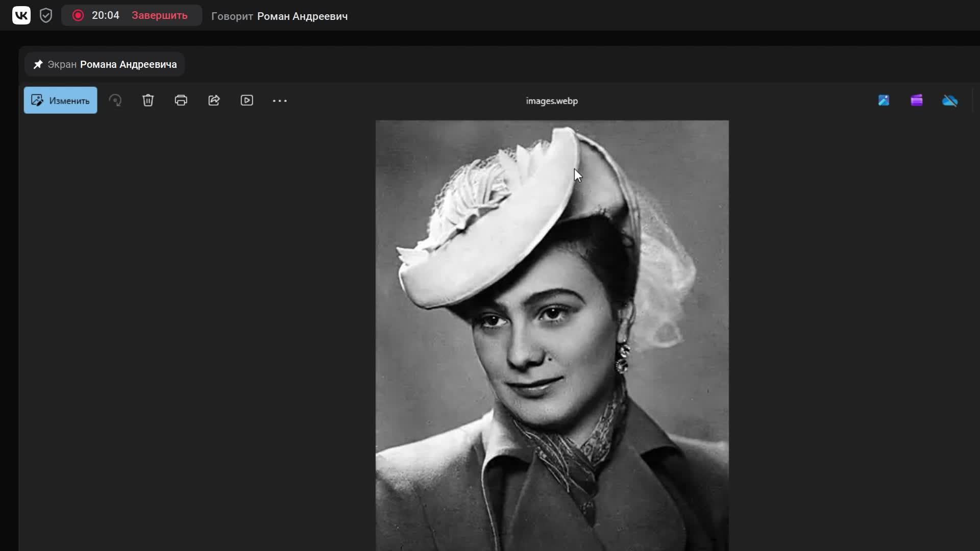Viewport: 980px width, 551px height.
Task: Toggle the pin icon for the shared screen
Action: tap(38, 64)
